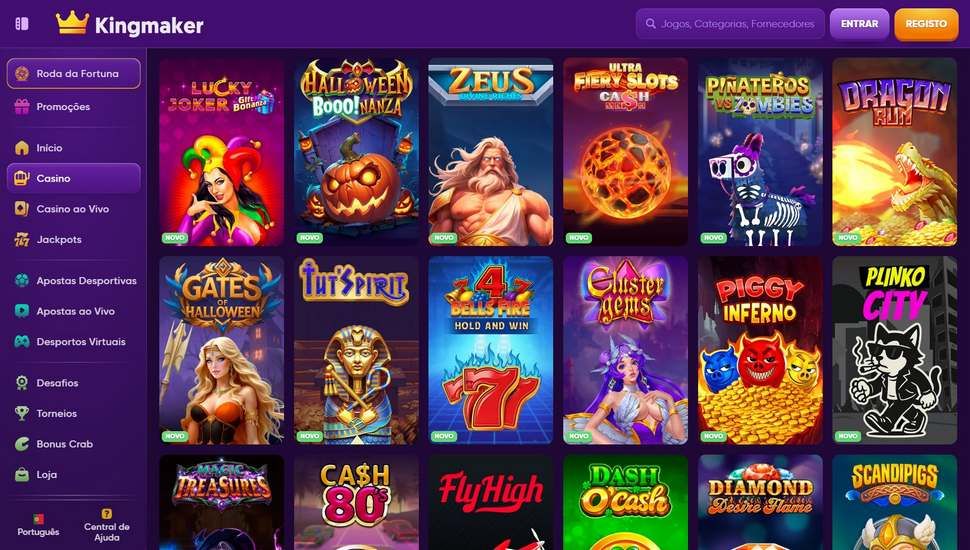
Task: Open the Zeus game thumbnail
Action: coord(491,152)
